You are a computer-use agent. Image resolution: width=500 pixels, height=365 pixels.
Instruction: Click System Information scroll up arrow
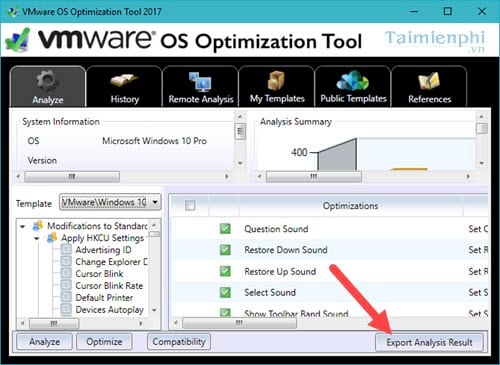click(240, 116)
